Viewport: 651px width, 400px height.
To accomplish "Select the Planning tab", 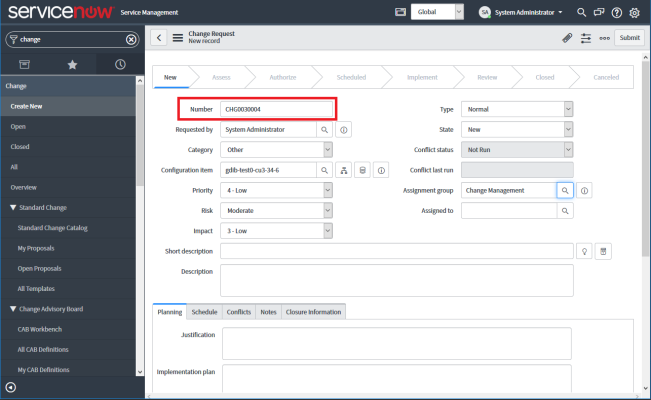I will (x=169, y=312).
